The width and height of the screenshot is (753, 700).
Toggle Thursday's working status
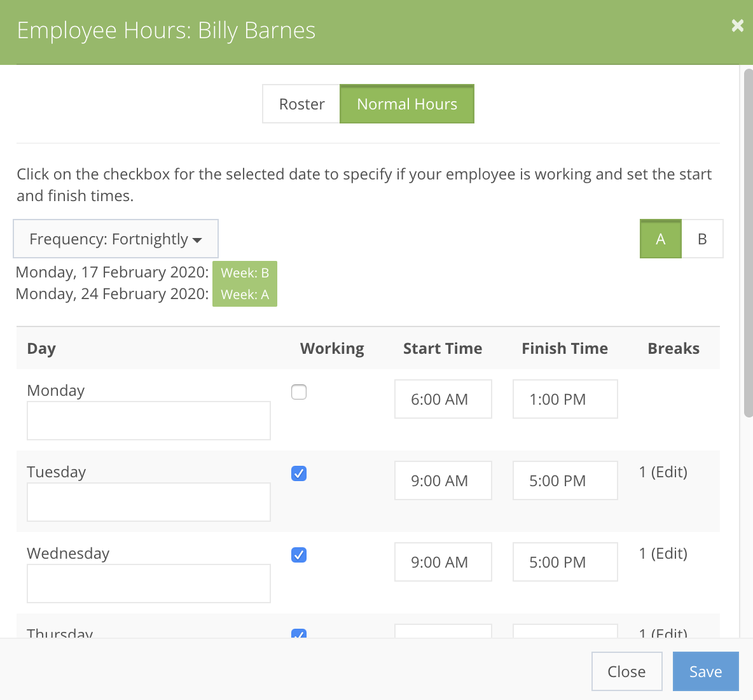[x=298, y=635]
